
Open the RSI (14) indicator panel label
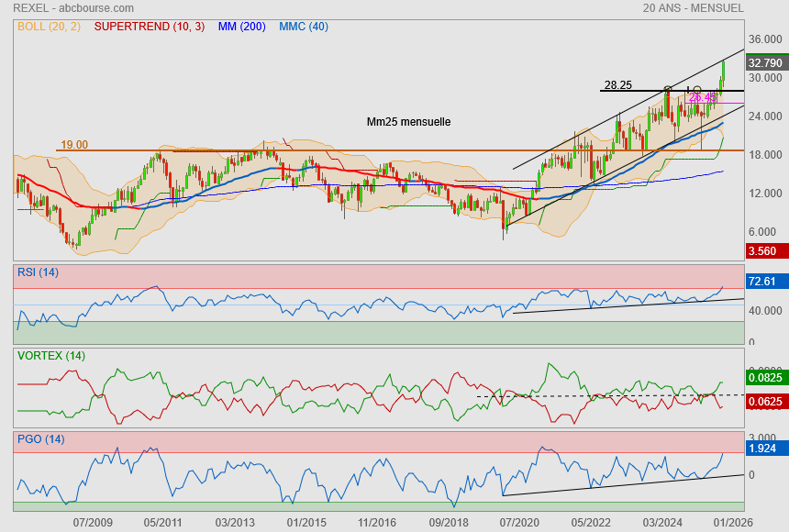click(x=38, y=272)
